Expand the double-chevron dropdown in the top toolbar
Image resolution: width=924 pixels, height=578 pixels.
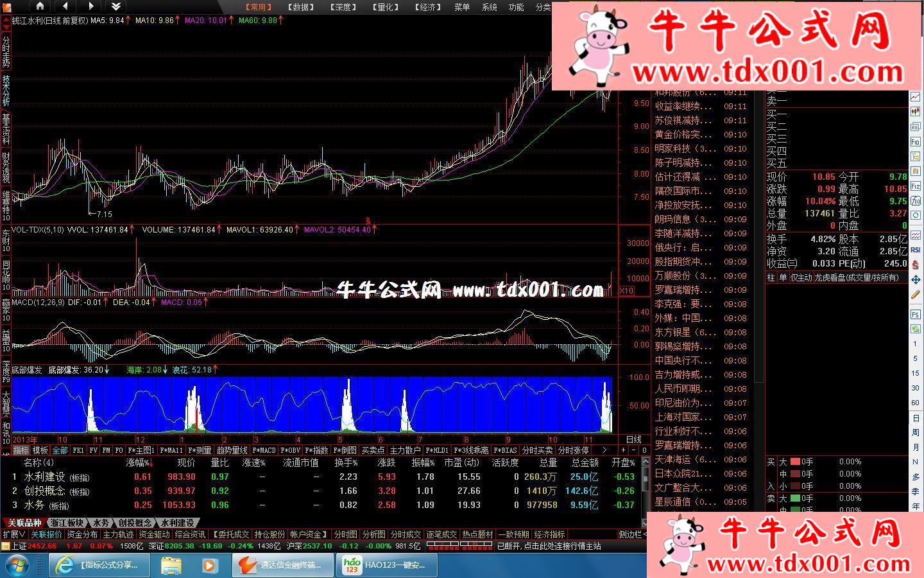[116, 6]
